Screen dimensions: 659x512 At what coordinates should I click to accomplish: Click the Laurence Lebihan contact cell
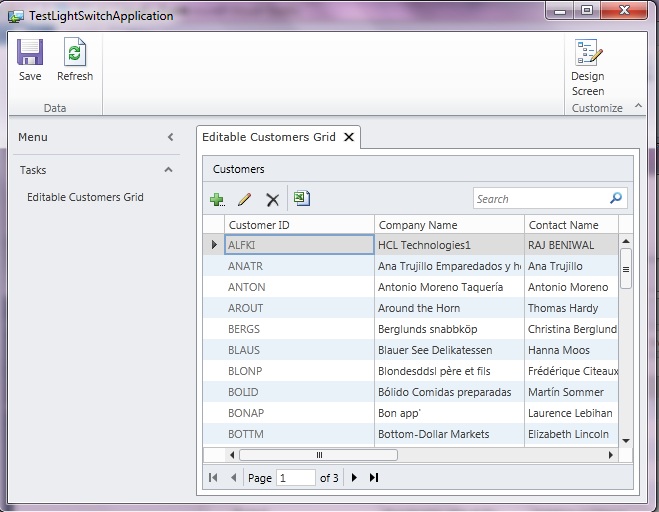pos(572,413)
